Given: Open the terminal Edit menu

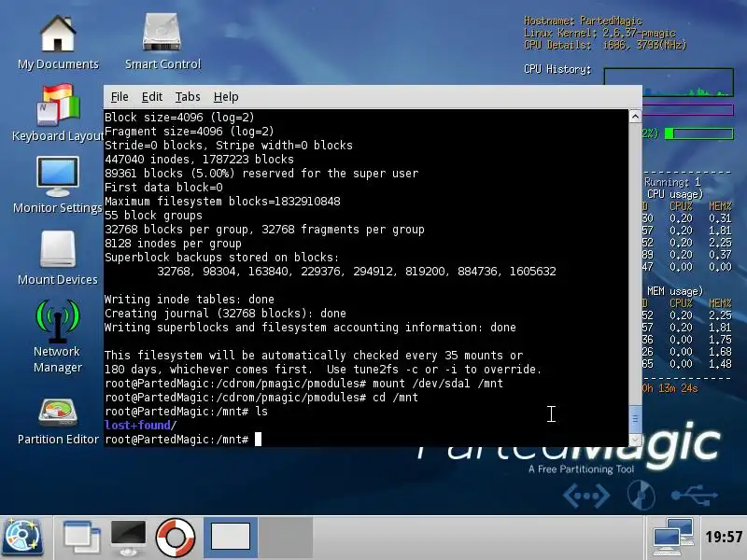Looking at the screenshot, I should coord(152,97).
